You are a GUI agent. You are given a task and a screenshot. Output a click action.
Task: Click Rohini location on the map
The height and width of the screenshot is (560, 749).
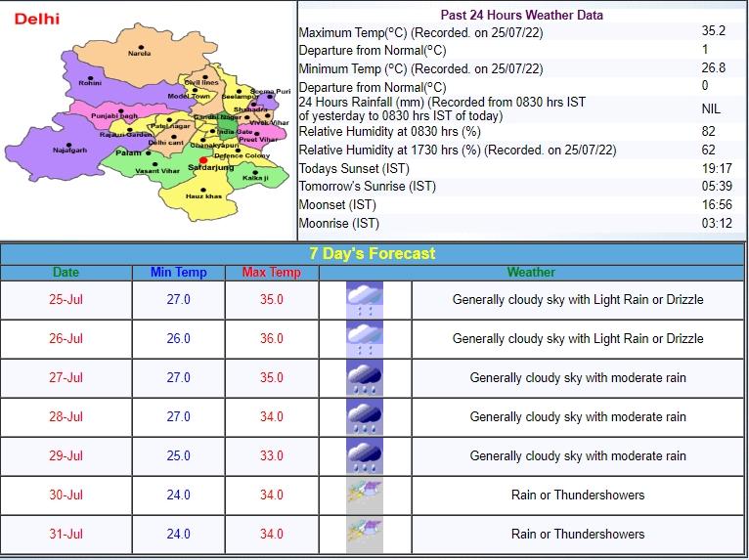[x=91, y=78]
